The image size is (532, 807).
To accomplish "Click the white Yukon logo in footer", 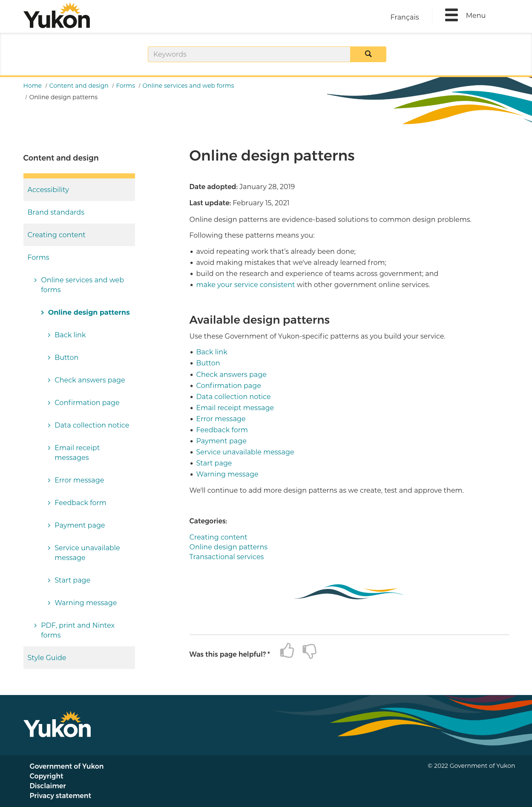I will tap(57, 725).
